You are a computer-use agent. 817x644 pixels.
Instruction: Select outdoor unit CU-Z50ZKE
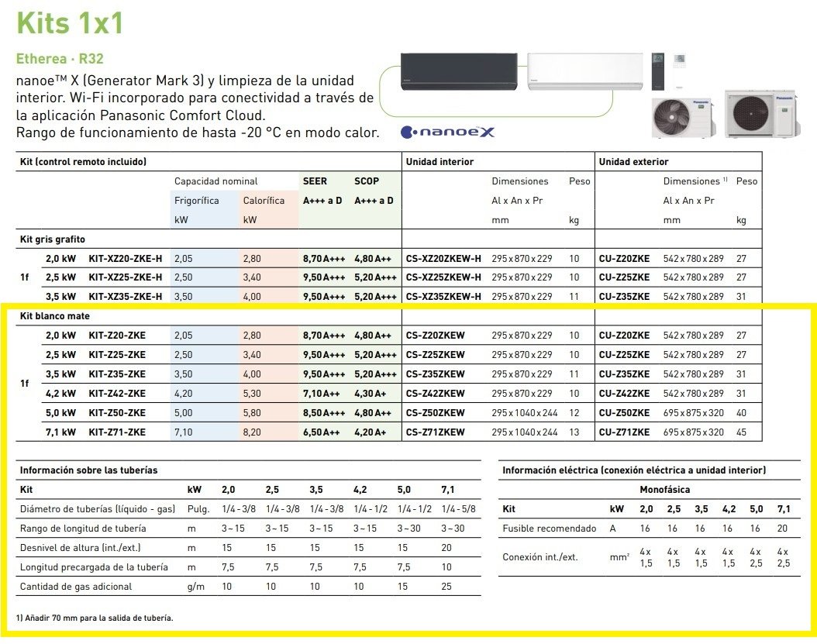click(x=624, y=412)
